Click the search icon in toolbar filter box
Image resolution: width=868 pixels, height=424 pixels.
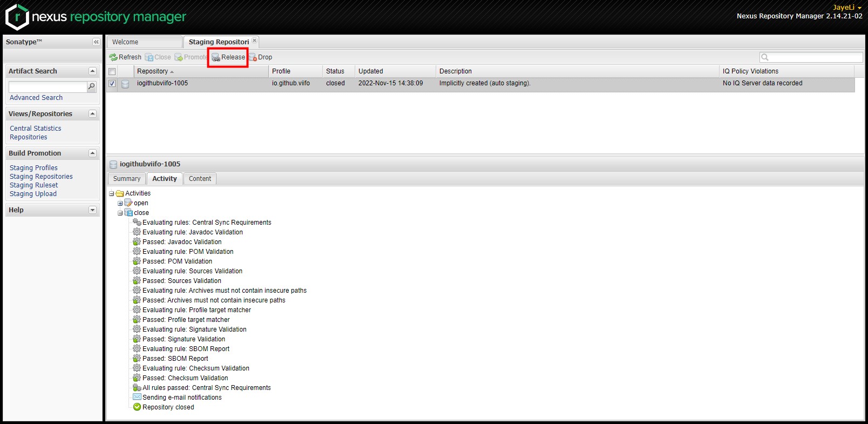pos(765,57)
